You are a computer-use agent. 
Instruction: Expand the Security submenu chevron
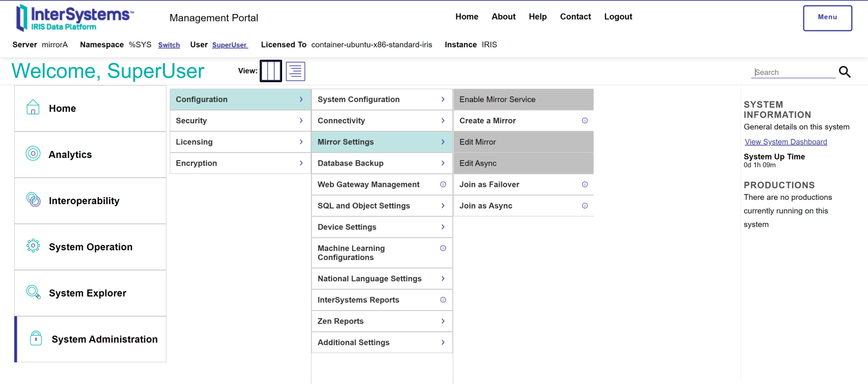[301, 121]
